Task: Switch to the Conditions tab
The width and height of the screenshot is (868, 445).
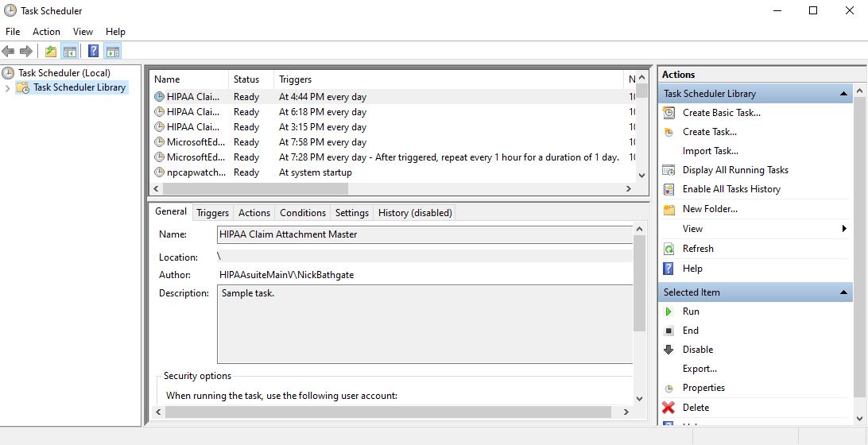Action: pos(303,213)
